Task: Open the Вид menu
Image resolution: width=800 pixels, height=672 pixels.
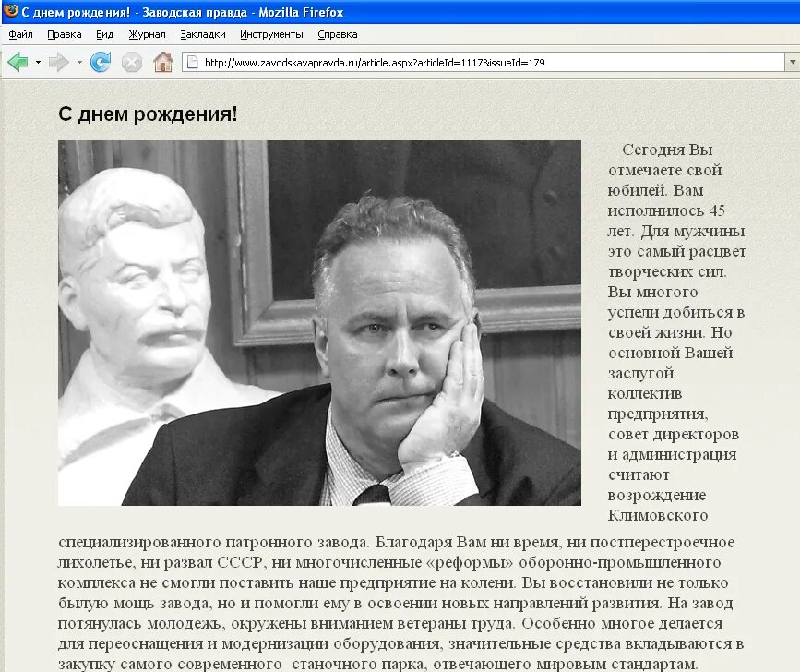Action: 103,33
